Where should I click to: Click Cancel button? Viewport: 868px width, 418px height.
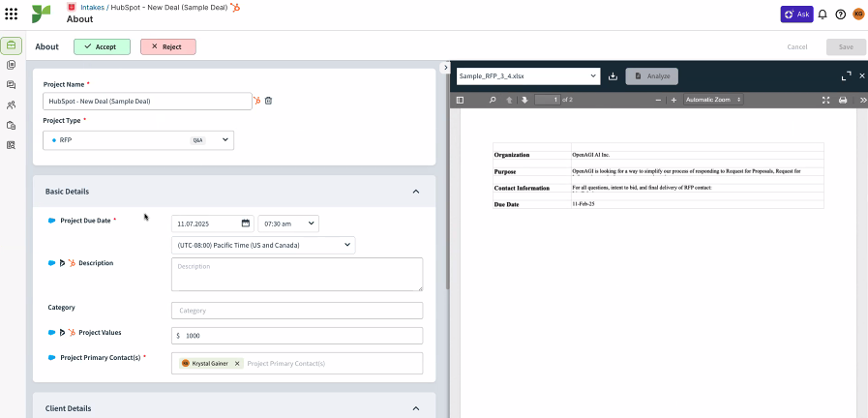[797, 47]
